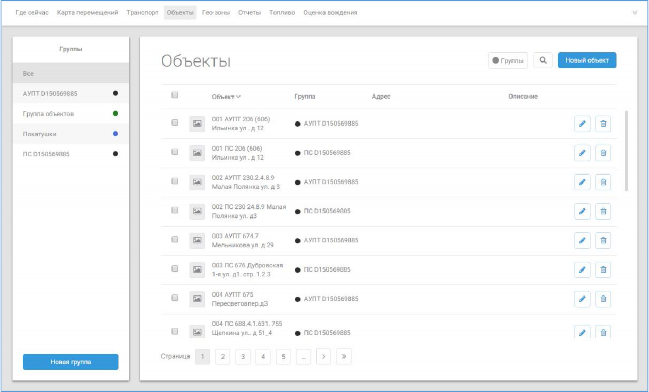Switch to the Топливо tab
Viewport: 649px width, 392px height.
point(282,13)
